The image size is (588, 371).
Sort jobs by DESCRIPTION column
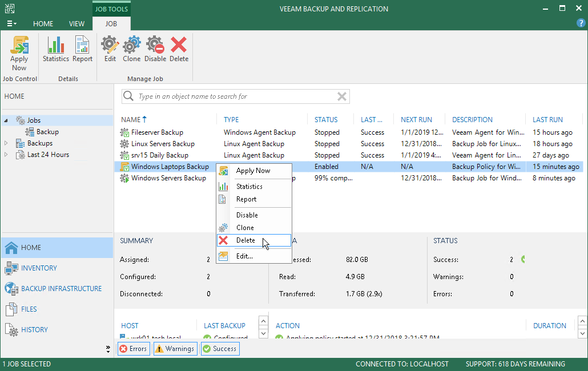pos(472,119)
